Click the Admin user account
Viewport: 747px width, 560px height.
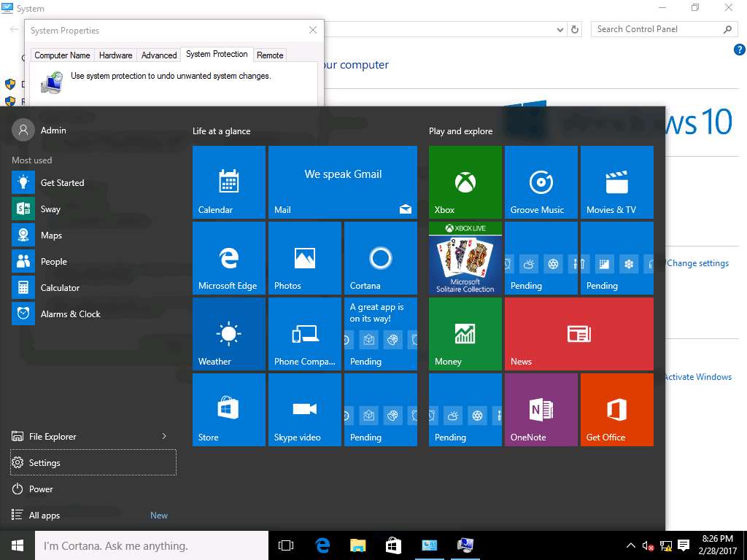[x=39, y=130]
